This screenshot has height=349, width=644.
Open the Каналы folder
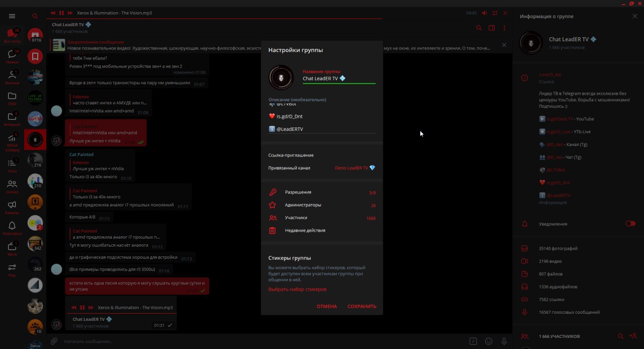click(x=12, y=207)
